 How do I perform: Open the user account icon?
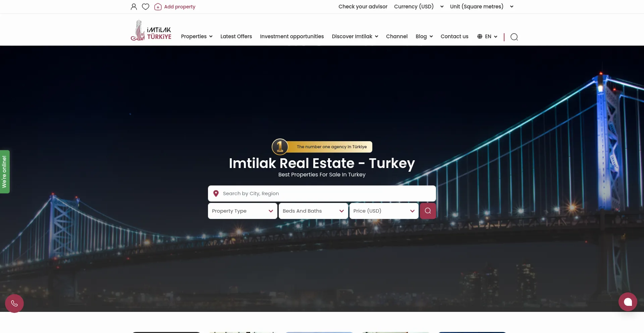coord(134,7)
